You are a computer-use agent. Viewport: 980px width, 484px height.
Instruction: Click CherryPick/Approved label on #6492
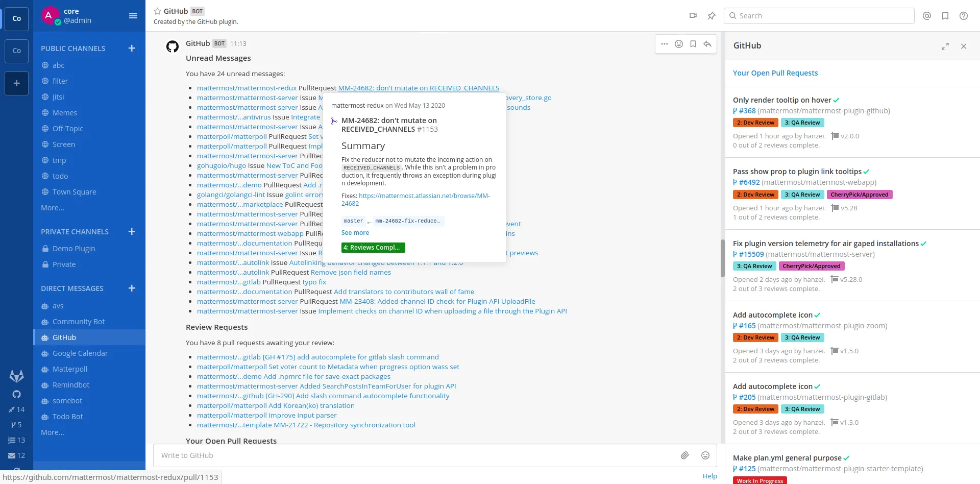coord(860,195)
